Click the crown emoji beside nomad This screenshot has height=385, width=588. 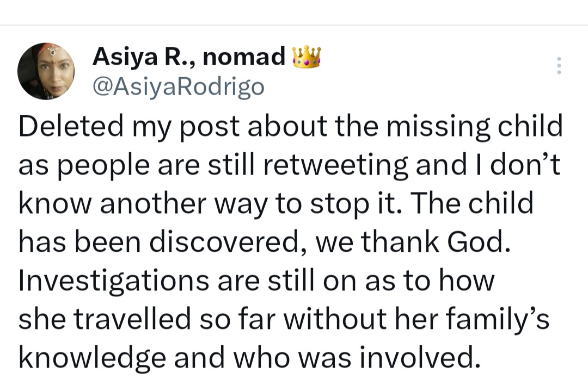pyautogui.click(x=307, y=57)
